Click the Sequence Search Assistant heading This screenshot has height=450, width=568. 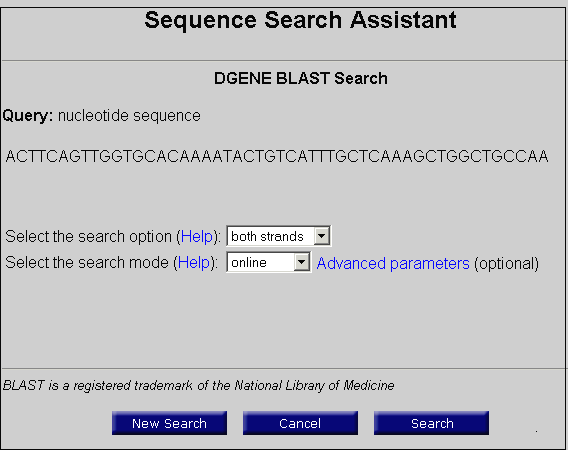coord(300,20)
